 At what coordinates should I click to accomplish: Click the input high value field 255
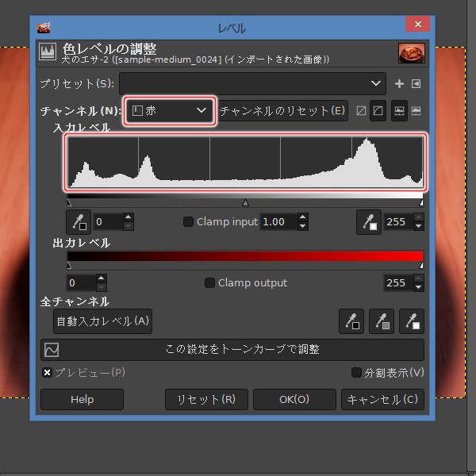click(399, 222)
